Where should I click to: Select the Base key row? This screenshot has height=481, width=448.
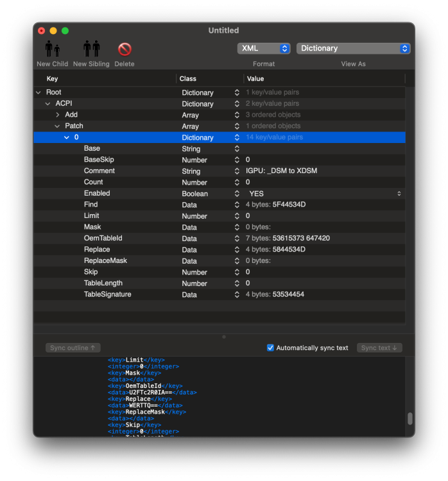[x=220, y=149]
